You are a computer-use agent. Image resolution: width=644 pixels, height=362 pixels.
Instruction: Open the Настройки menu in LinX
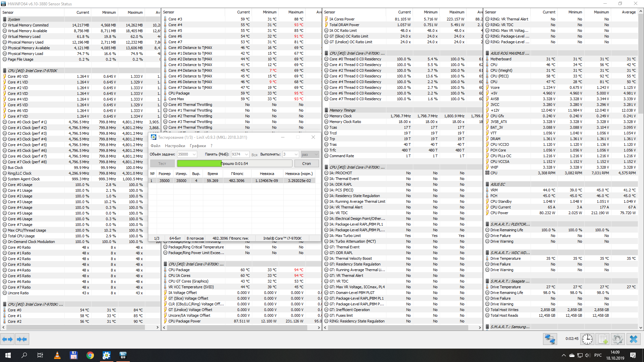[x=175, y=146]
